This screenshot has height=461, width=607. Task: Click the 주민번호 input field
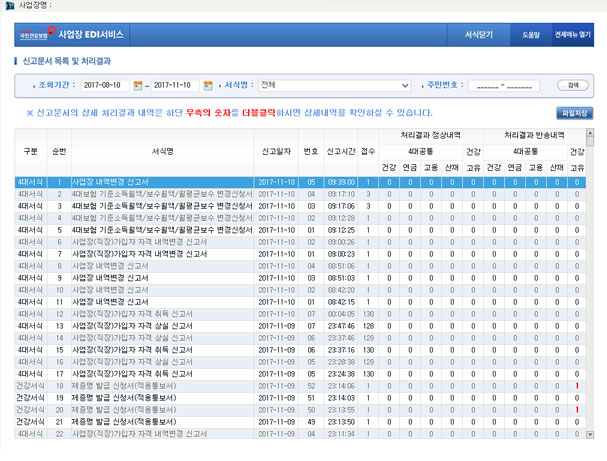[504, 86]
